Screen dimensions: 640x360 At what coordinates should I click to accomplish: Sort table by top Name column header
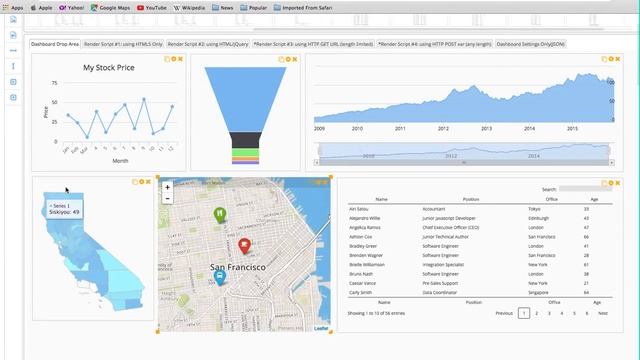tap(381, 199)
